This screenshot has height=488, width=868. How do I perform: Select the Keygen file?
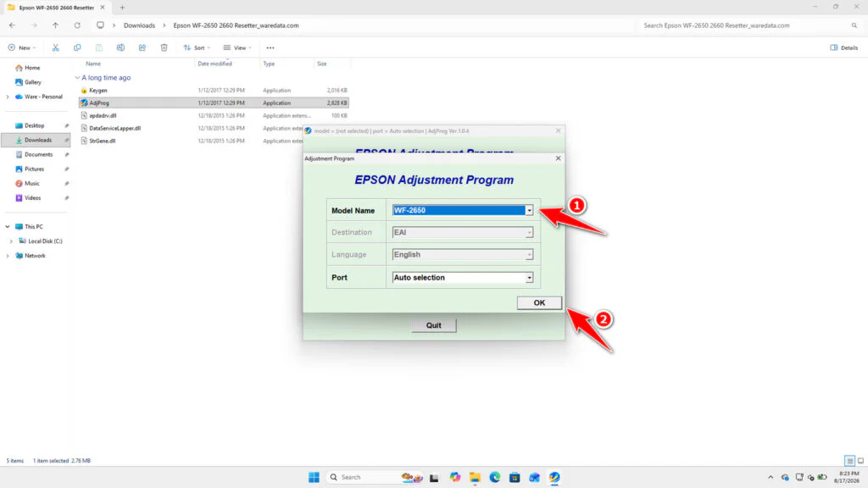click(214, 90)
